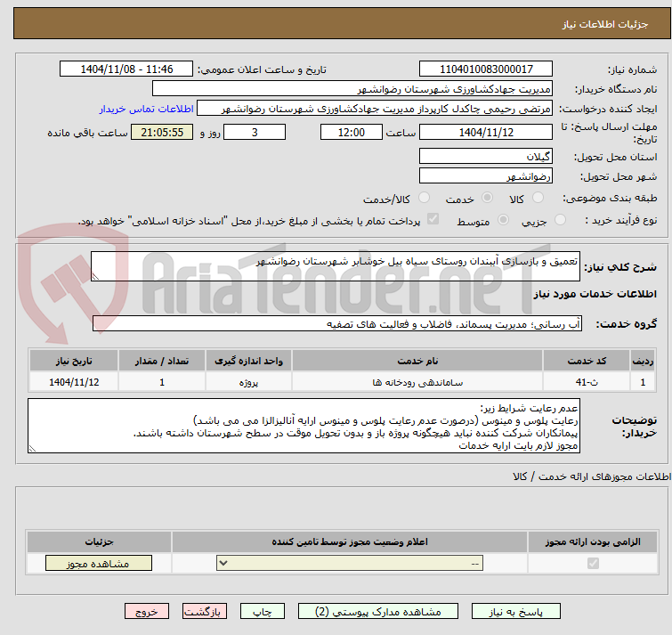Image resolution: width=672 pixels, height=635 pixels.
Task: Click the deadline date field 1404/11/12
Action: coord(486,132)
